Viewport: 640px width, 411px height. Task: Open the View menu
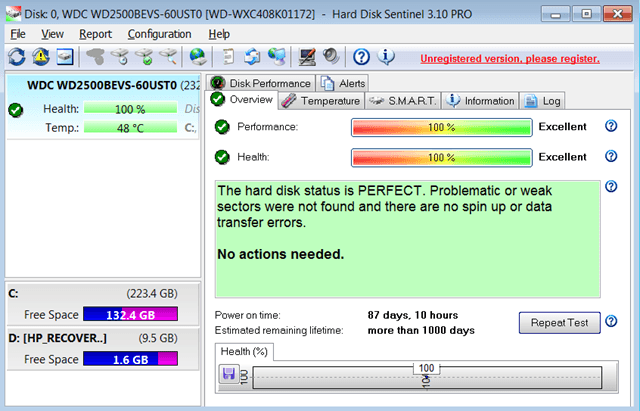52,34
